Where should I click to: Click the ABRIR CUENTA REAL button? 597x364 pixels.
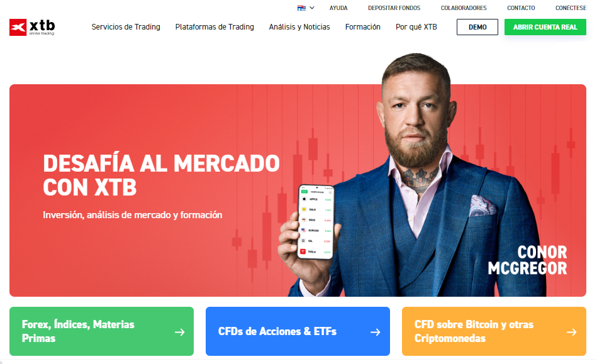tap(545, 27)
